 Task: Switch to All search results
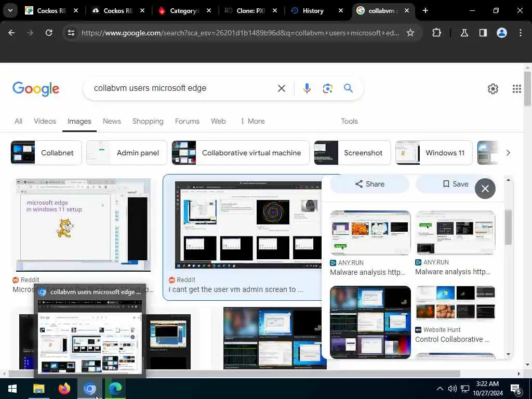[x=18, y=121]
